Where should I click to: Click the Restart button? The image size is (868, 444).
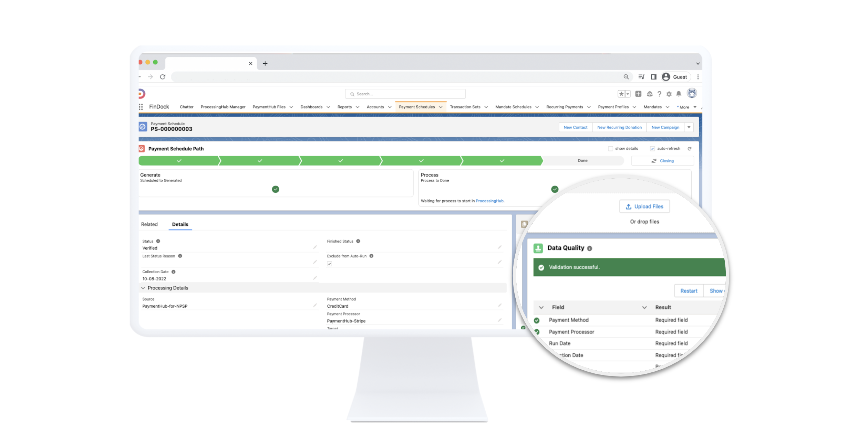click(x=689, y=291)
